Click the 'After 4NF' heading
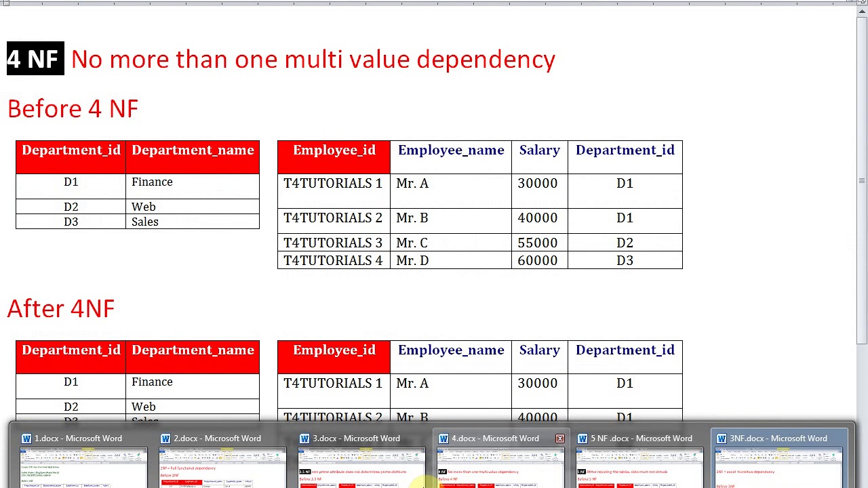The width and height of the screenshot is (868, 488). point(61,308)
